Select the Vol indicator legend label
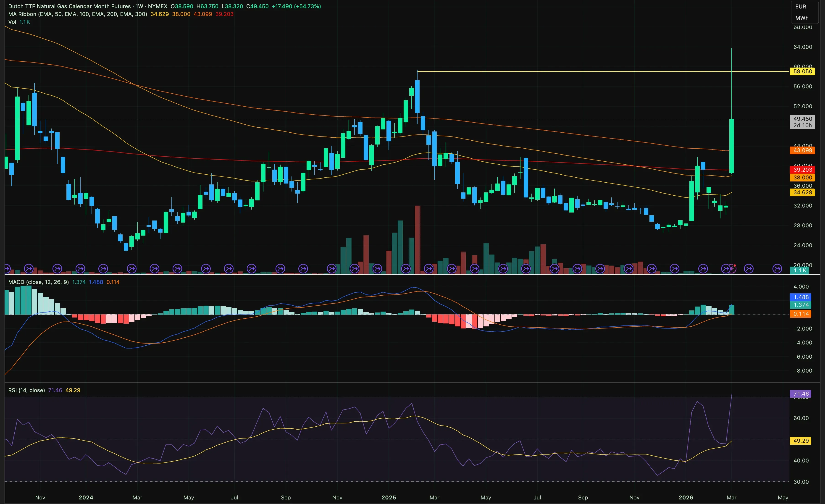This screenshot has width=825, height=504. click(12, 22)
